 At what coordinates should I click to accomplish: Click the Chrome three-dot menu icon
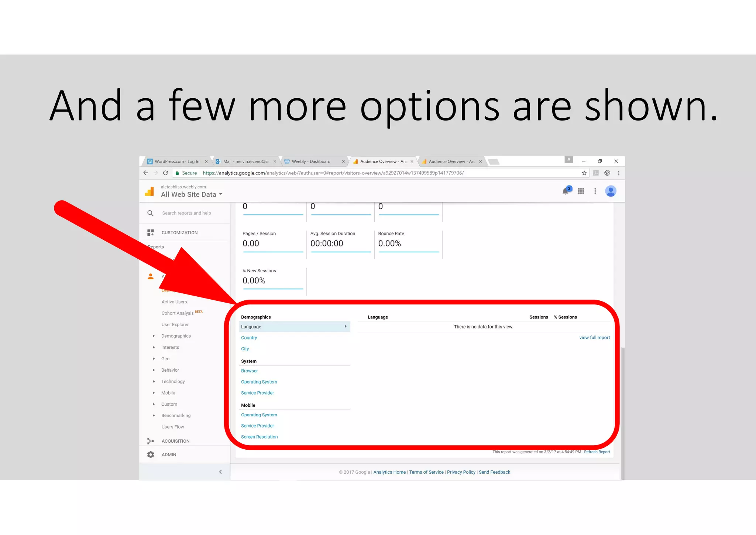coord(619,173)
